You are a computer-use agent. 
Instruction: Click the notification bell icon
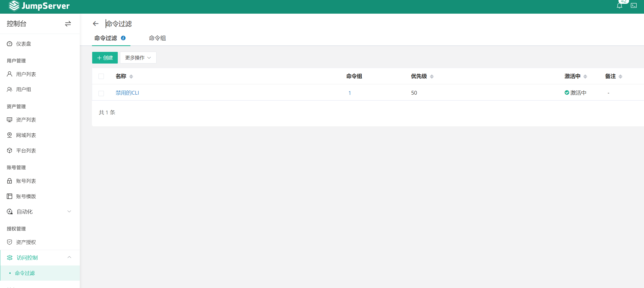click(619, 6)
